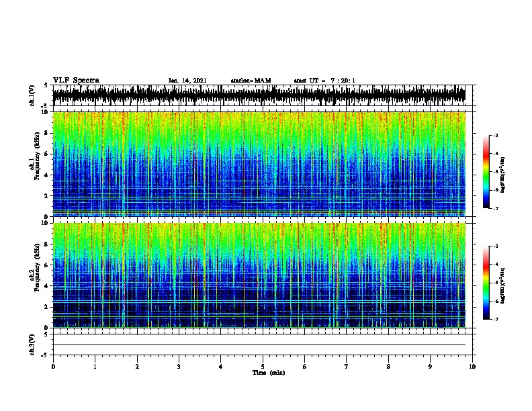Click time axis tick label "6"
Screen dimensions: 532x411
pos(304,367)
